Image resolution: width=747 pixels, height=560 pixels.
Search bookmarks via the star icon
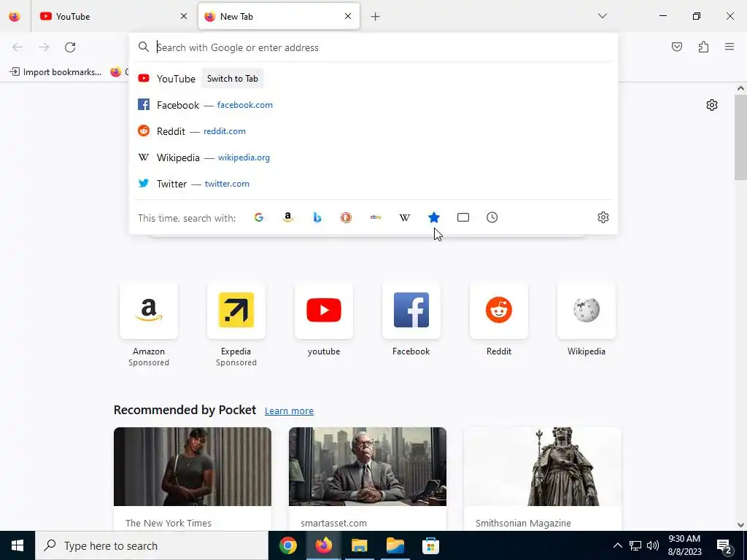point(434,217)
